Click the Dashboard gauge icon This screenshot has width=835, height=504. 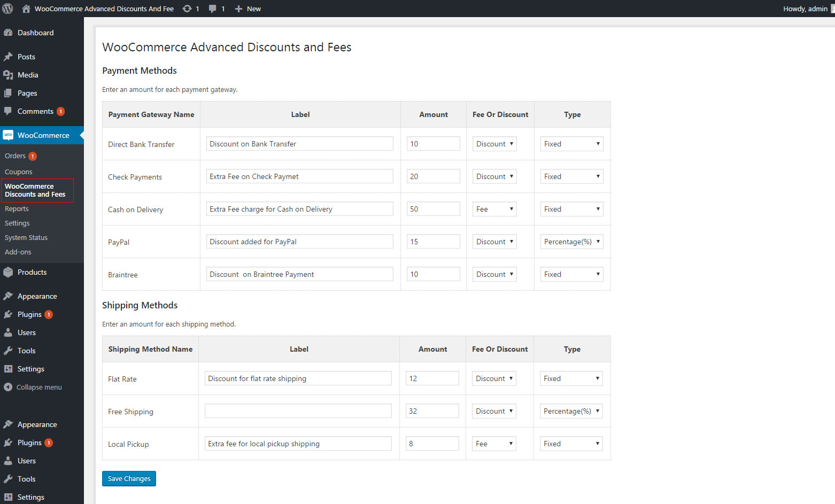(8, 33)
